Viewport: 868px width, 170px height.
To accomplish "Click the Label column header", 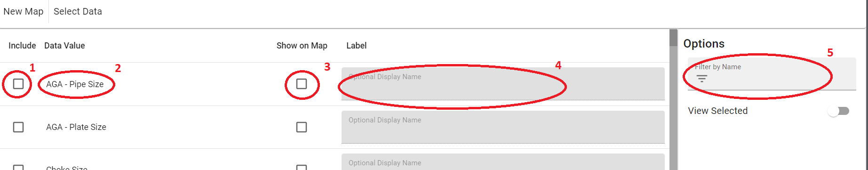I will (356, 46).
